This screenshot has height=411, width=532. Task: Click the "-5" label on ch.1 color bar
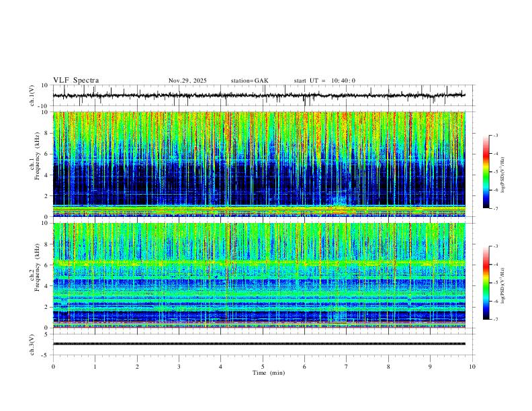496,172
